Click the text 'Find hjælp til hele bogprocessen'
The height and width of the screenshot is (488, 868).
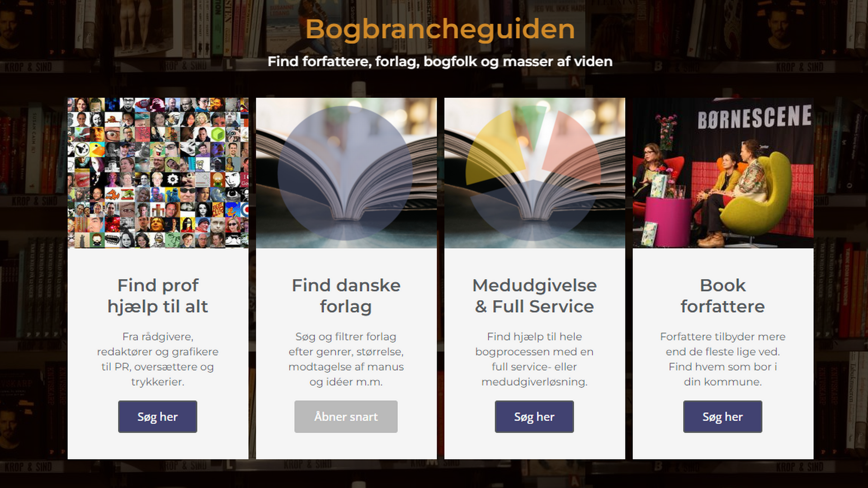coord(534,344)
